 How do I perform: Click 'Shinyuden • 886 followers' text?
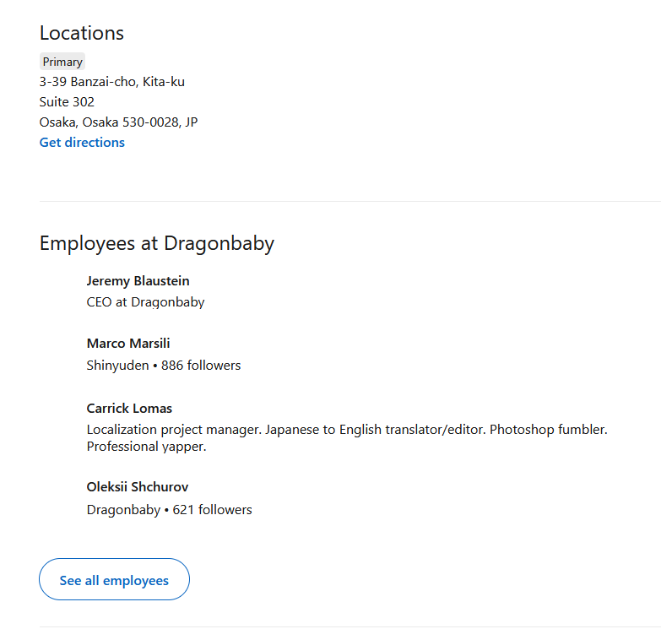click(164, 366)
